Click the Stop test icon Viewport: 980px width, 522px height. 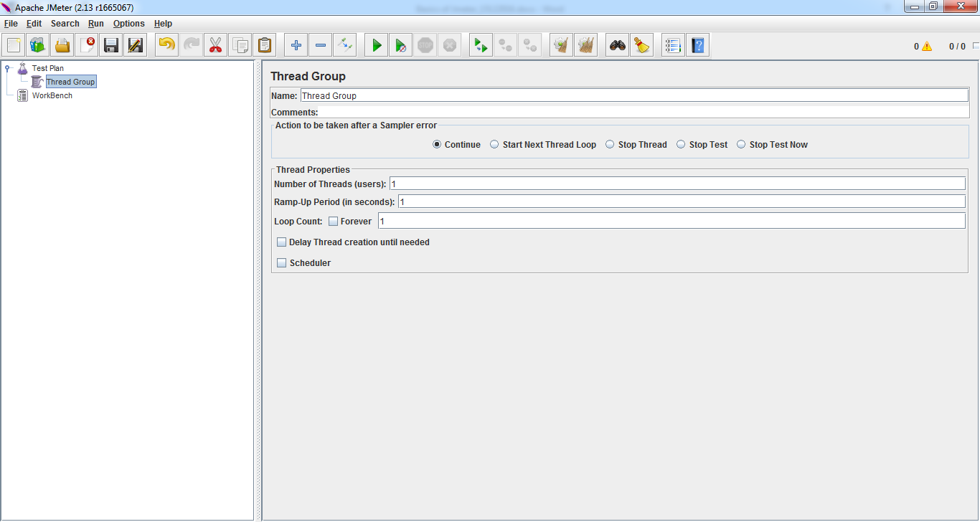(425, 46)
